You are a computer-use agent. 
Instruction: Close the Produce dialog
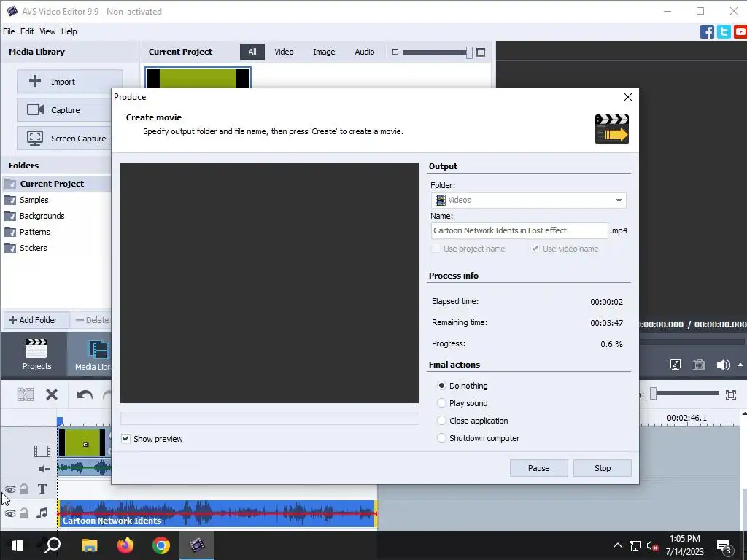[627, 97]
